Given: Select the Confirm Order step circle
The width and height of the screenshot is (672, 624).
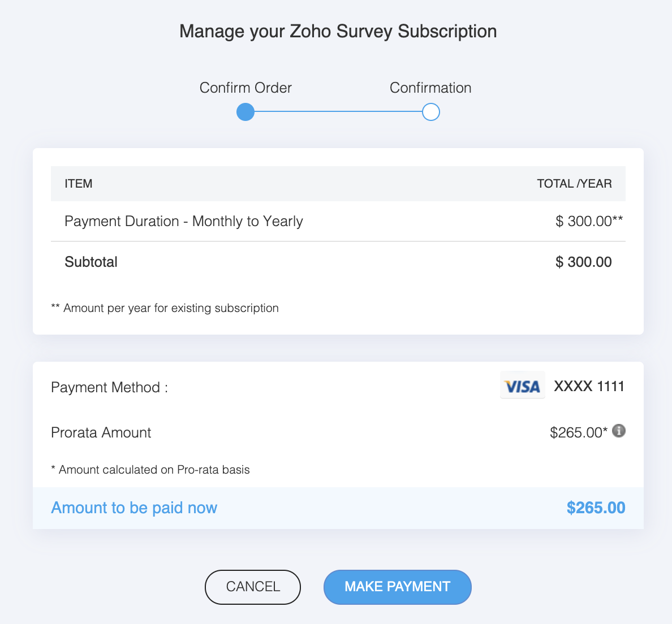Looking at the screenshot, I should 245,112.
